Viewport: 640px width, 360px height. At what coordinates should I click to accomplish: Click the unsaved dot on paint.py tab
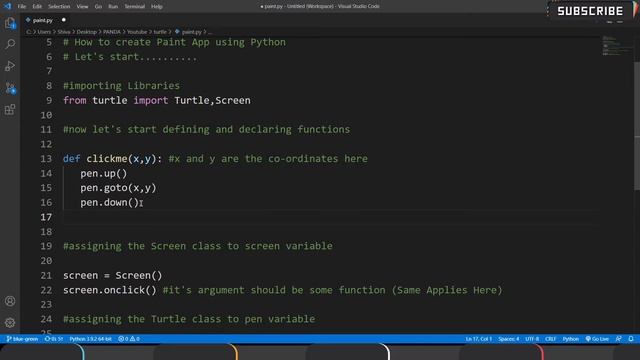click(64, 20)
